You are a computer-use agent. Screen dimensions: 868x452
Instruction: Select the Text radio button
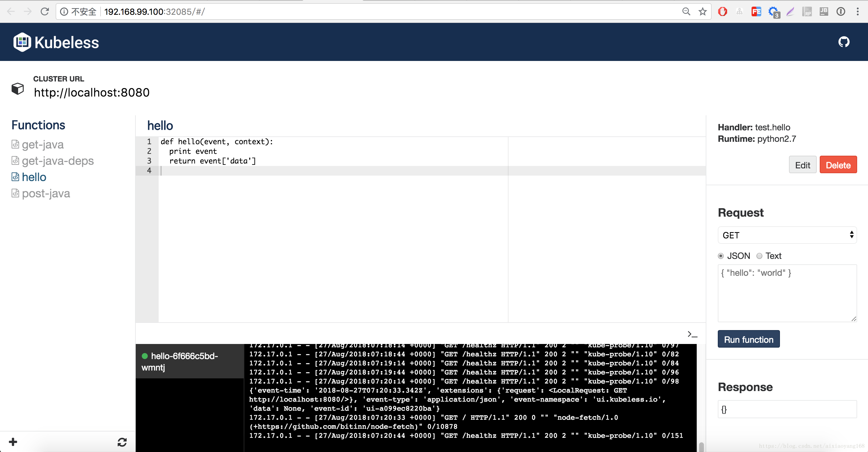[x=759, y=256]
